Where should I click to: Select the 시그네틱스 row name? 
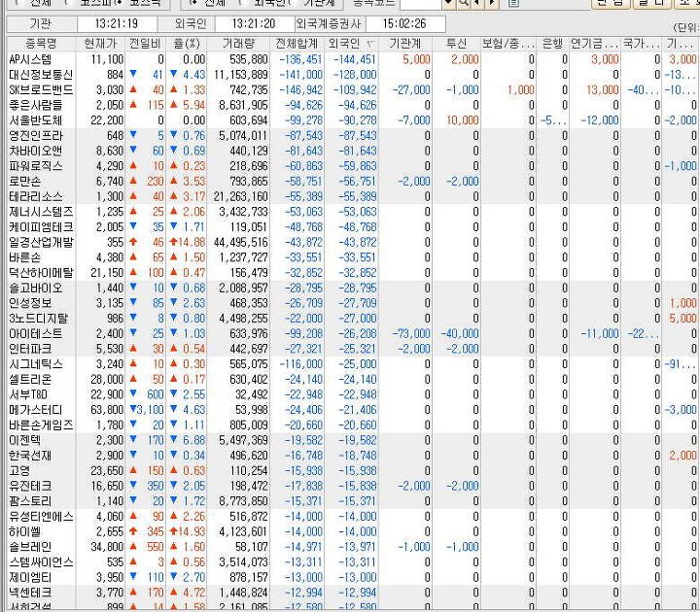[x=36, y=364]
